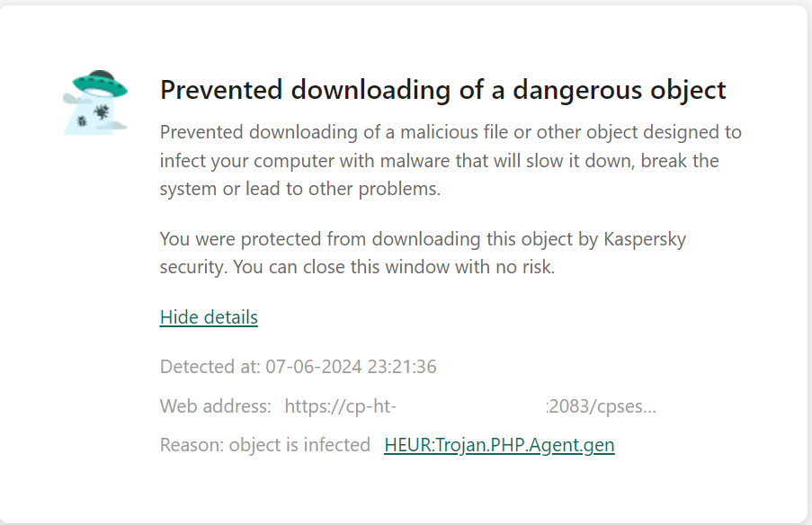Click the 'Web address:' label
This screenshot has height=525, width=812.
point(215,405)
